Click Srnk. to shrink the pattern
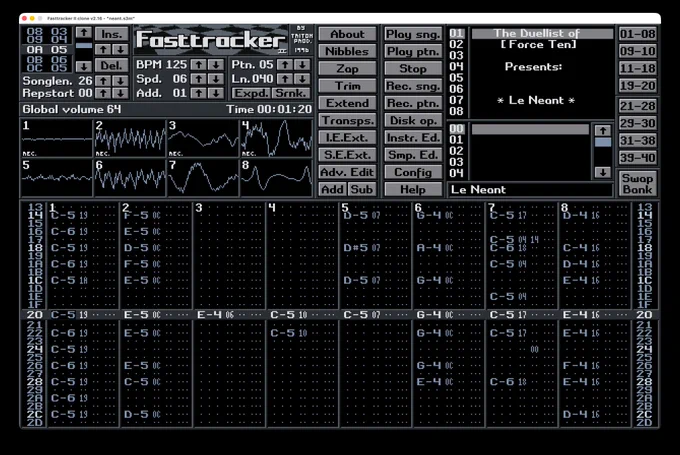Screen dimensions: 680x455 click(x=291, y=93)
